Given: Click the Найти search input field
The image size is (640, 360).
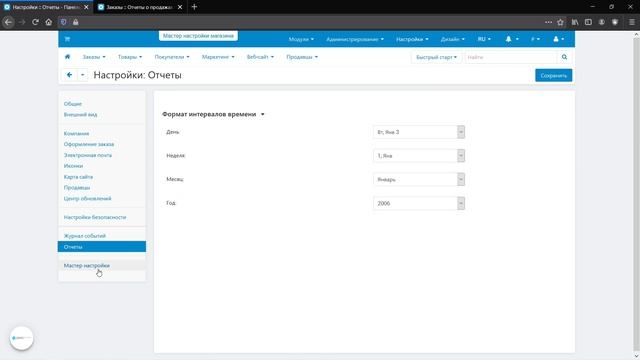Looking at the screenshot, I should [x=511, y=57].
